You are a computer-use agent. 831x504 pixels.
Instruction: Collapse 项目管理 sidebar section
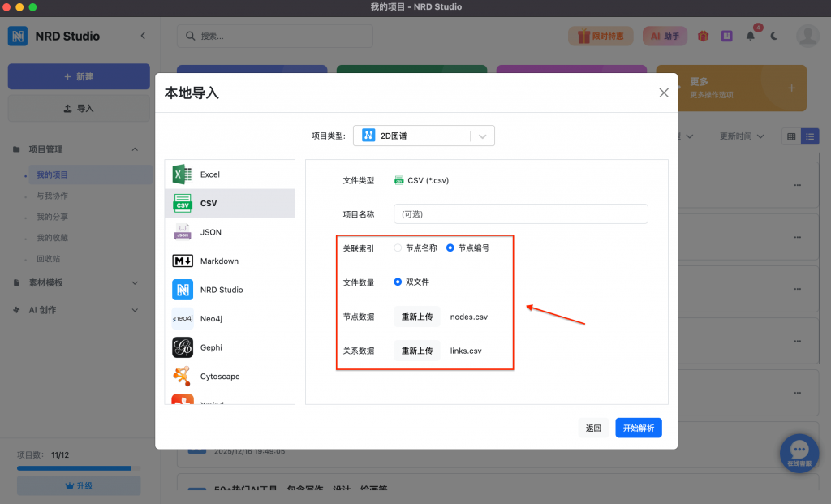click(135, 149)
